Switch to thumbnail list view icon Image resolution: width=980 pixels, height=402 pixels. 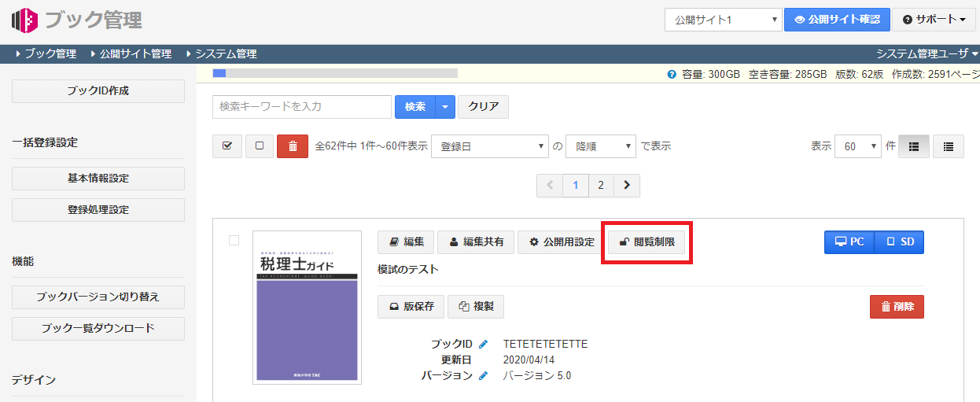point(913,146)
